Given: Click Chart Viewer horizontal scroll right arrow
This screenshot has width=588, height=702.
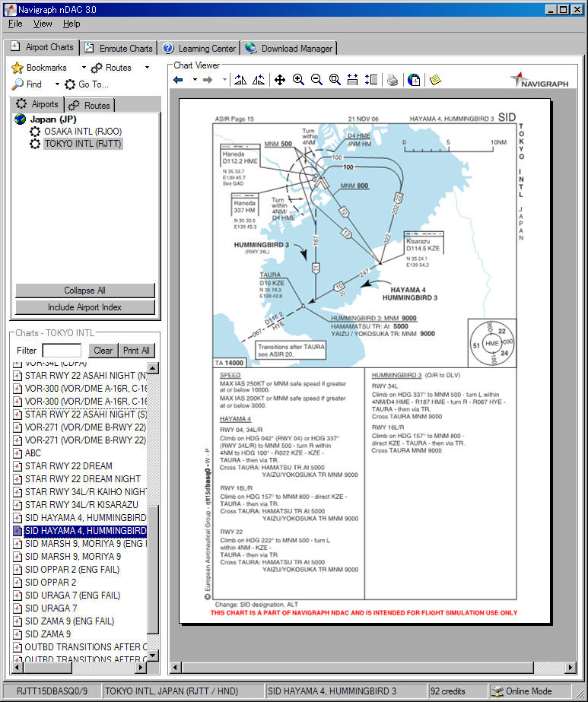Looking at the screenshot, I should click(x=570, y=668).
